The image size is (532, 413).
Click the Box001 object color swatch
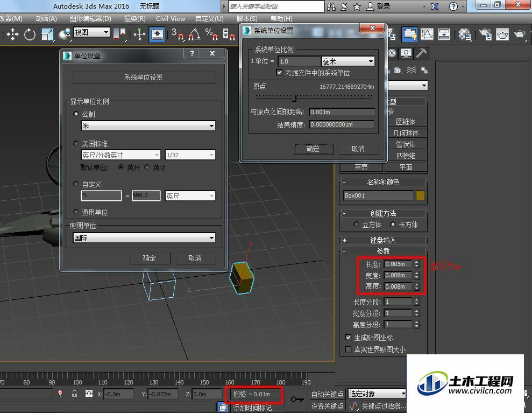[x=420, y=195]
